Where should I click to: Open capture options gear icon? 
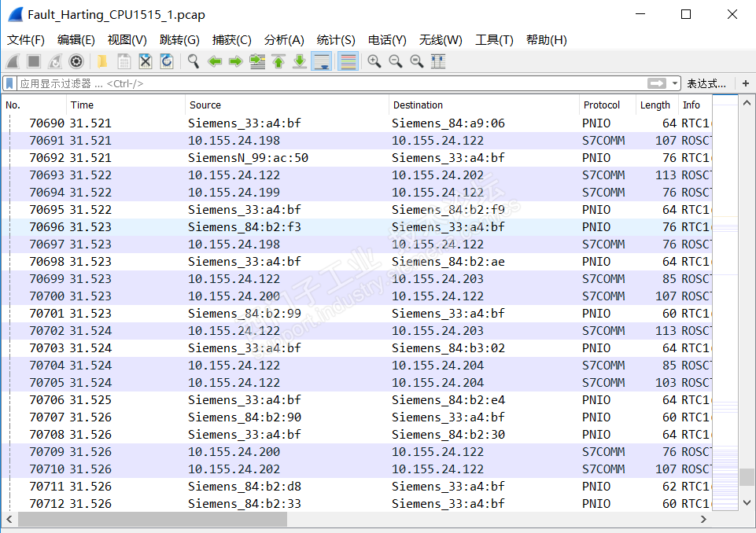[76, 61]
